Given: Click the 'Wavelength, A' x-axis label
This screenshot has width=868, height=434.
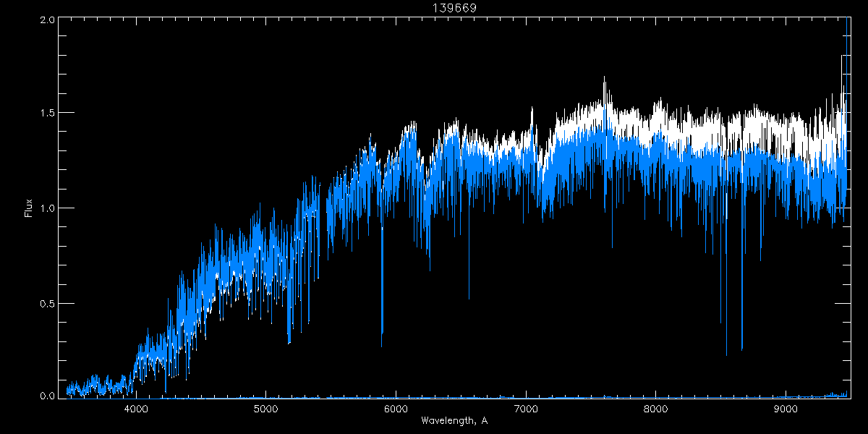Looking at the screenshot, I should (454, 421).
